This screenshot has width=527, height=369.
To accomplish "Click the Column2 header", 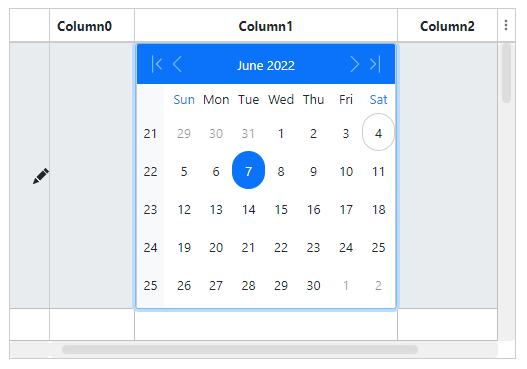I will 447,26.
